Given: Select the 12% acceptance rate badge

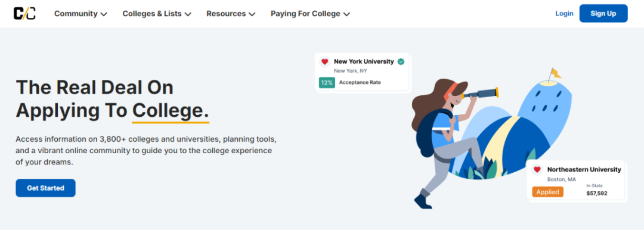Looking at the screenshot, I should coord(327,83).
